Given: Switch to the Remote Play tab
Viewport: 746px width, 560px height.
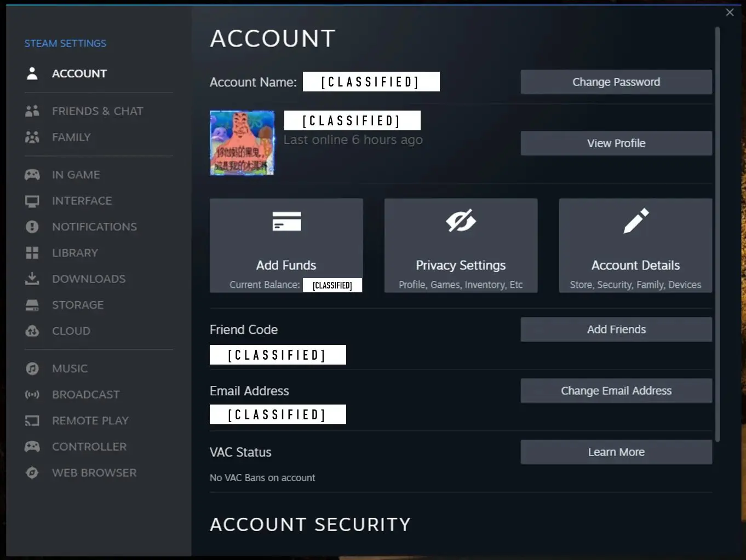Looking at the screenshot, I should 90,421.
